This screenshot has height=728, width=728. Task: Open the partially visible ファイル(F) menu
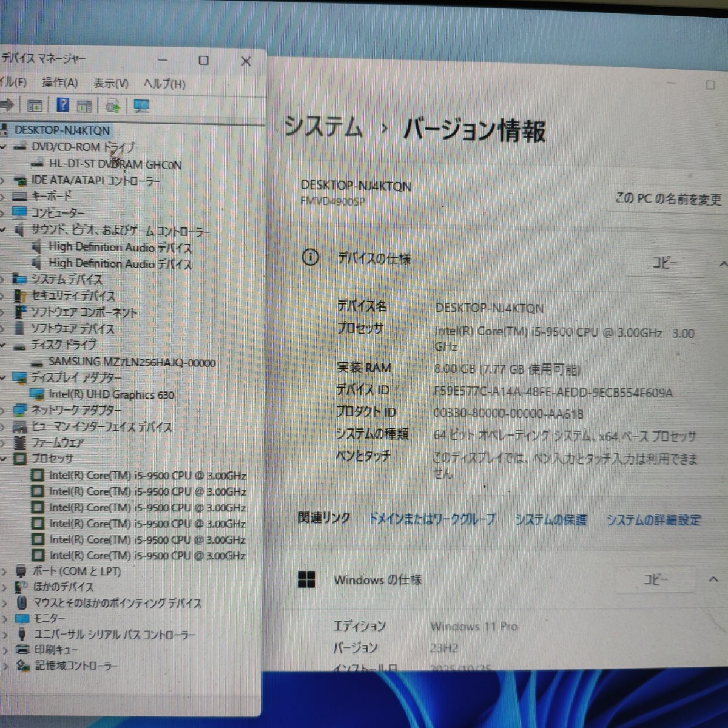coord(13,82)
